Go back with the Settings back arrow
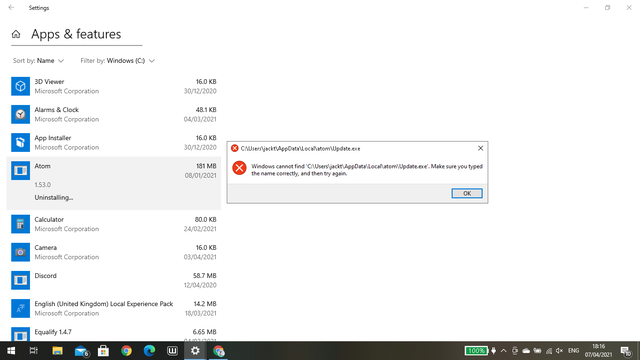The image size is (640, 360). click(x=11, y=8)
